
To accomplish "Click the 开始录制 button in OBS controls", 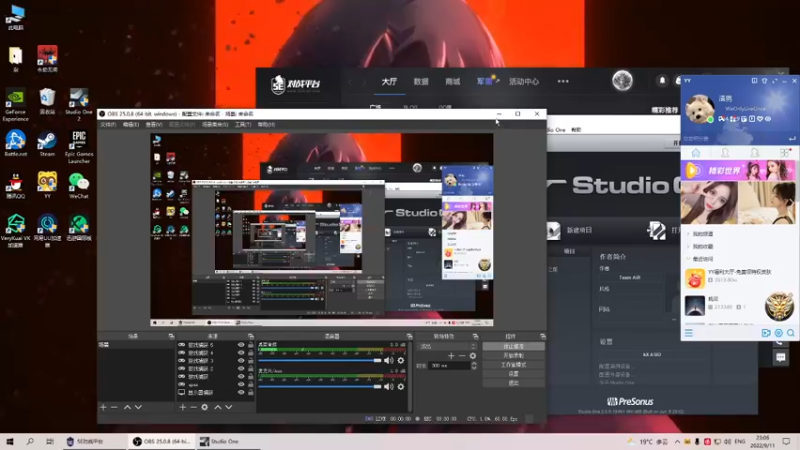I will coord(513,356).
